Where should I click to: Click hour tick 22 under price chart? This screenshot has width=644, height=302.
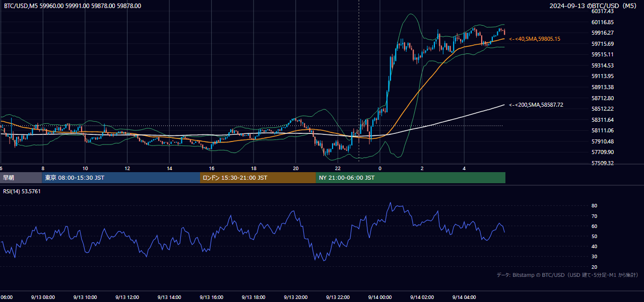click(x=338, y=169)
